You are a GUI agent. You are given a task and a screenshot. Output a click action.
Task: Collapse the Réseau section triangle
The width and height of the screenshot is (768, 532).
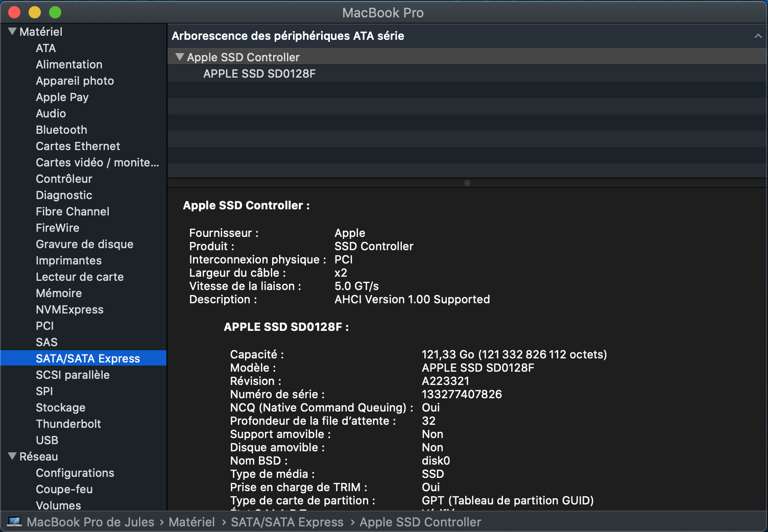click(12, 456)
